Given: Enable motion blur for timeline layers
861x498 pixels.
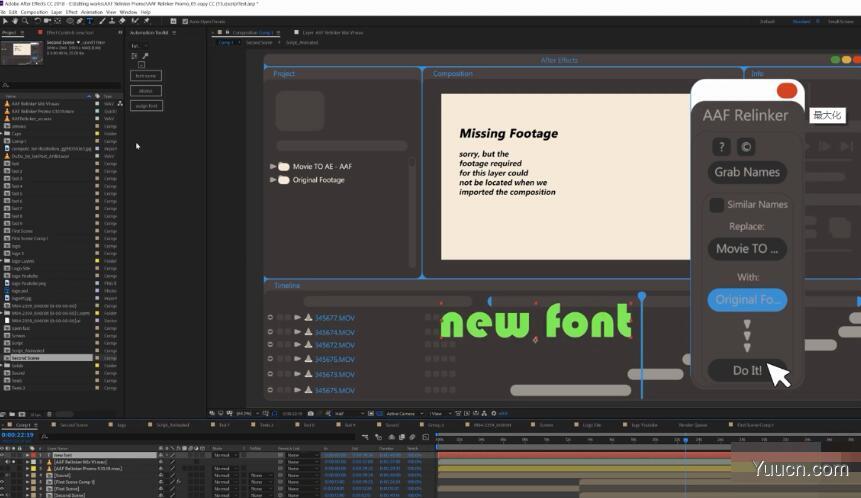Looking at the screenshot, I should [412, 437].
